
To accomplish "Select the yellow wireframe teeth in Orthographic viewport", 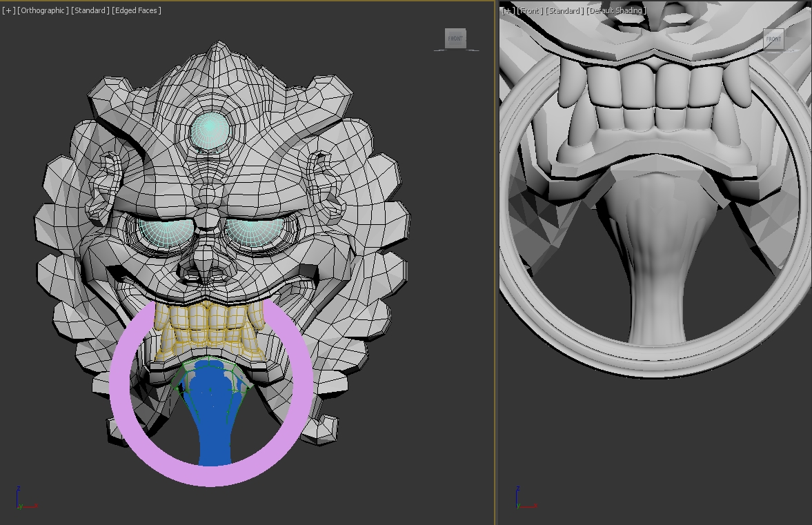I will click(x=210, y=329).
